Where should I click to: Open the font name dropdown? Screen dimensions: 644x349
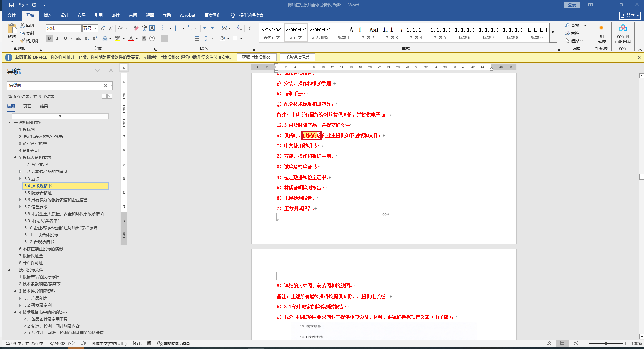(x=79, y=28)
